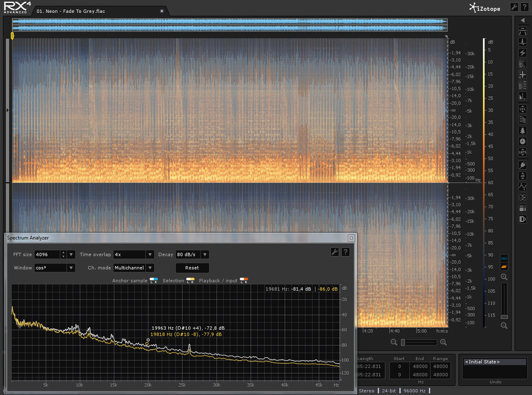
Task: Click the FFT size 4096 field
Action: 47,254
